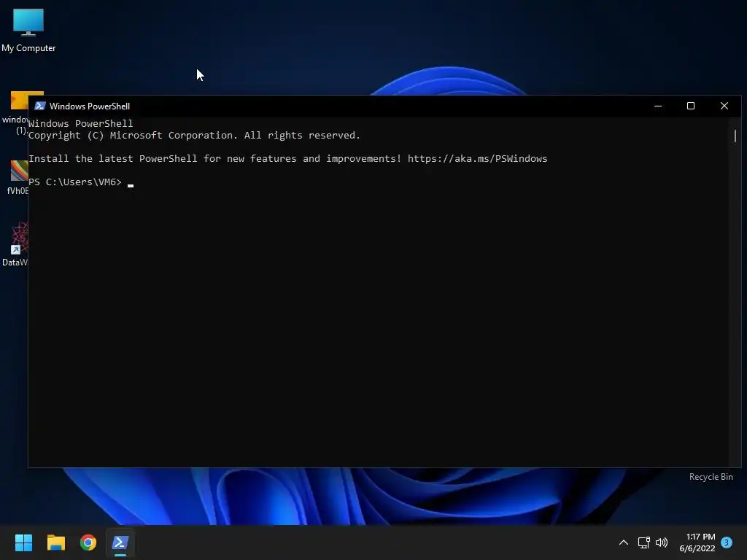The width and height of the screenshot is (747, 560).
Task: Launch File Explorer from the taskbar
Action: 55,542
